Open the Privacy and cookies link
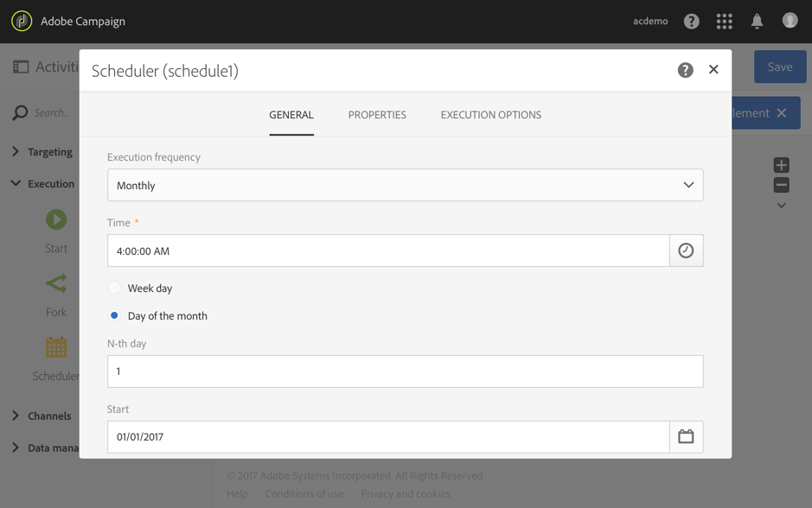Viewport: 812px width, 508px height. point(406,494)
